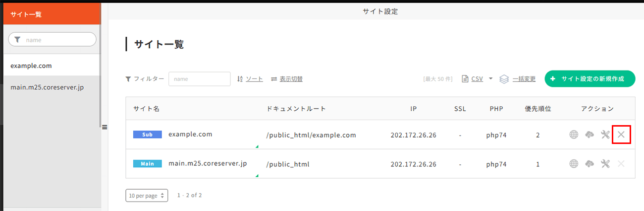Open the 10 per page selector
This screenshot has width=644, height=211.
point(147,196)
